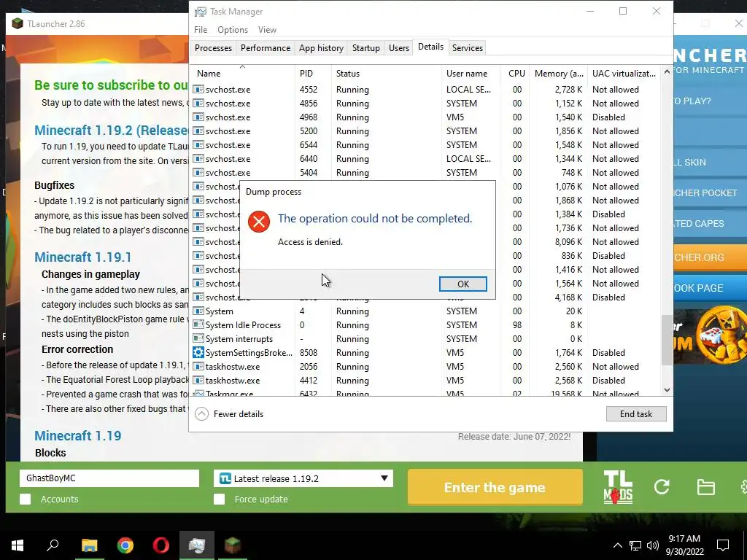Open Opera browser from the taskbar
Viewport: 747px width, 560px height.
(x=161, y=545)
